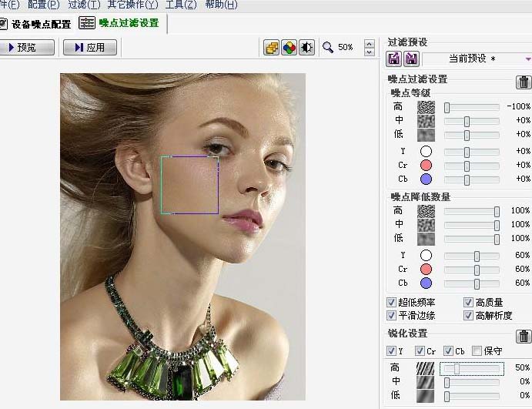
Task: Reset sharpening settings with trash icon
Action: [x=524, y=336]
